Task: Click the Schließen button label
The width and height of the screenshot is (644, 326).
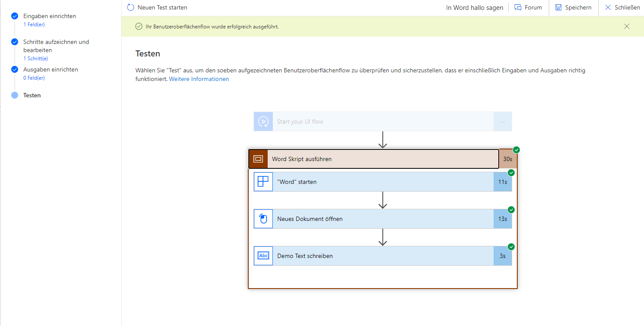Action: [x=627, y=7]
